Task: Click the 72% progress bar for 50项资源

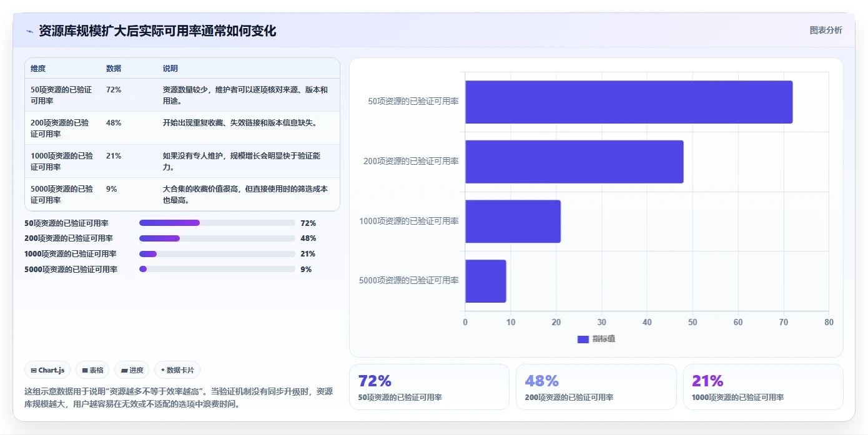Action: coord(217,223)
